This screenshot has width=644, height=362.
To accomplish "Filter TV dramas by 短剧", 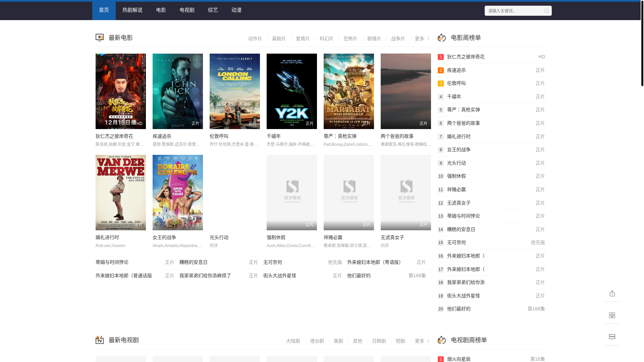I will (x=400, y=341).
